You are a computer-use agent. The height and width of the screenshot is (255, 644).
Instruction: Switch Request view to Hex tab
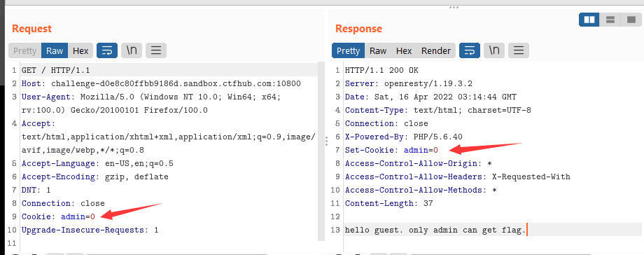point(80,50)
